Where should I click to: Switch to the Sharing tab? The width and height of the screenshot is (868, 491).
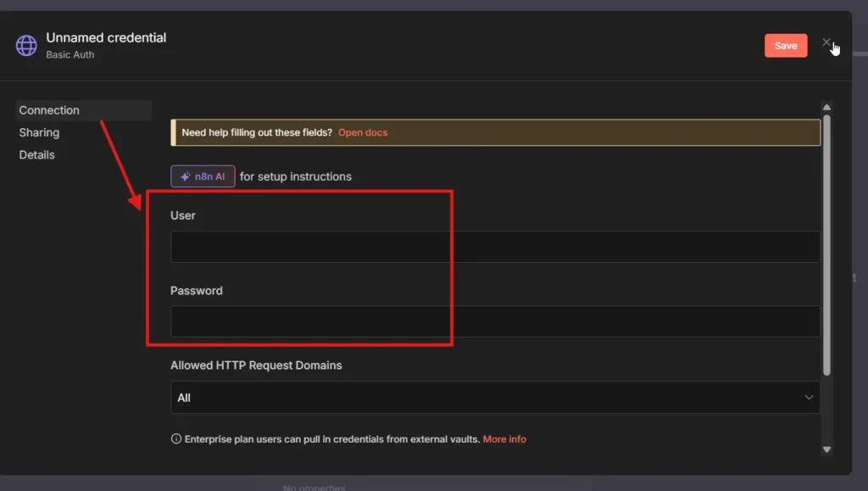(x=39, y=132)
